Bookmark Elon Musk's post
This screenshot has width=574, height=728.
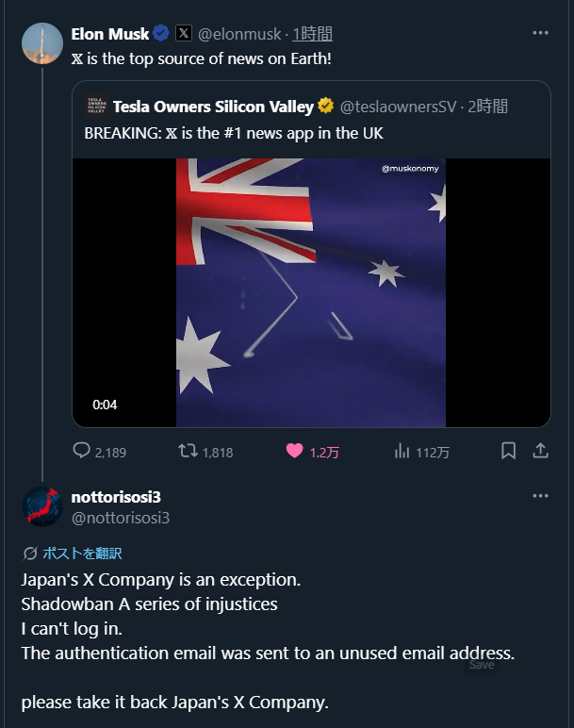click(508, 452)
